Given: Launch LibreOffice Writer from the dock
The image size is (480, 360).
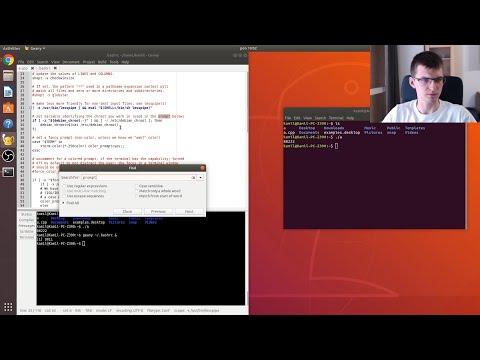Looking at the screenshot, I should click(x=8, y=92).
